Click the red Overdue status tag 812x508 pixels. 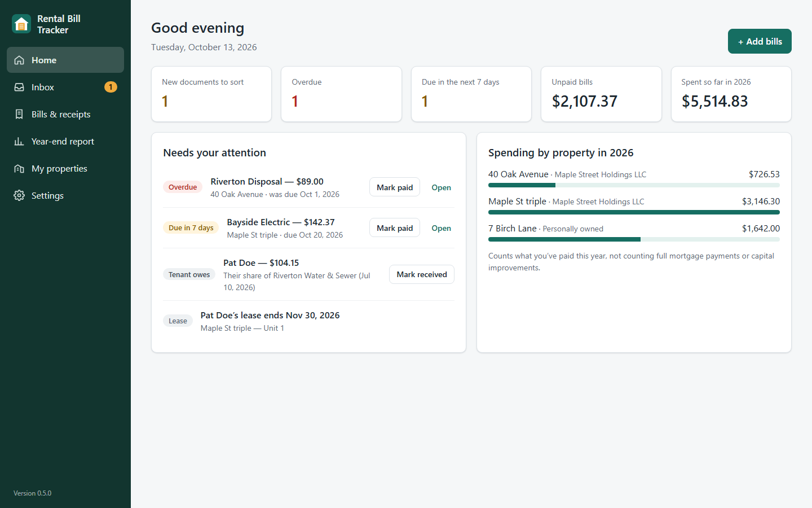coord(183,187)
